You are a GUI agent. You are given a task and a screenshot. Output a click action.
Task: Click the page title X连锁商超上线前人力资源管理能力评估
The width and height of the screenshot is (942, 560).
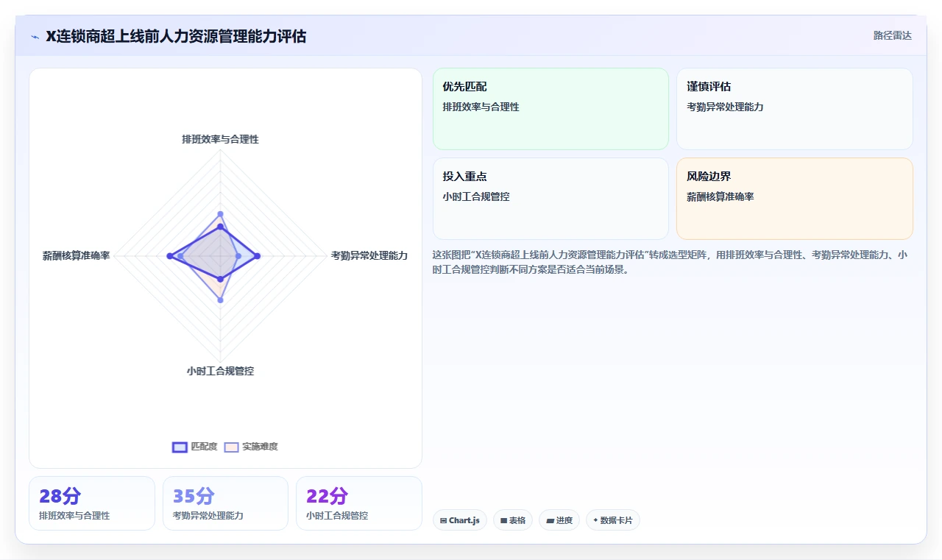[x=176, y=36]
